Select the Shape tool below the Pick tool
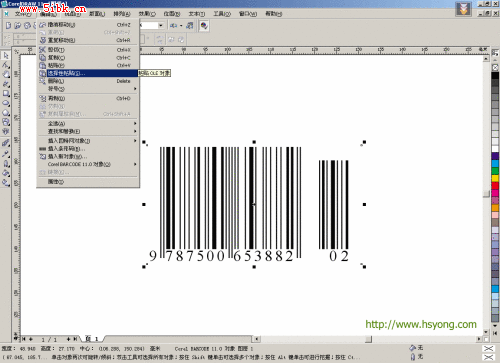 (6, 65)
